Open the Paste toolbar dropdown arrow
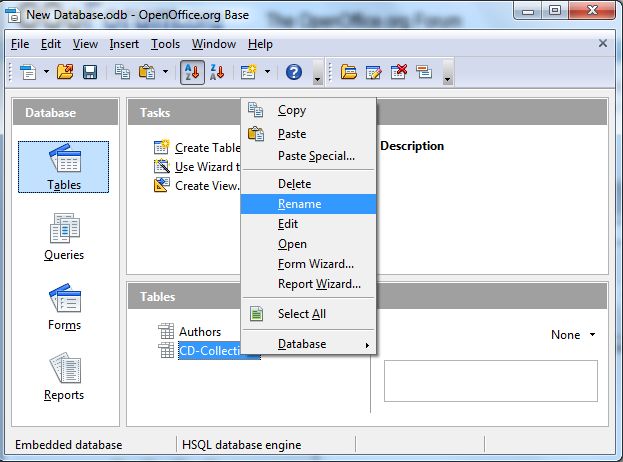Screen dimensions: 623x462 [x=165, y=72]
